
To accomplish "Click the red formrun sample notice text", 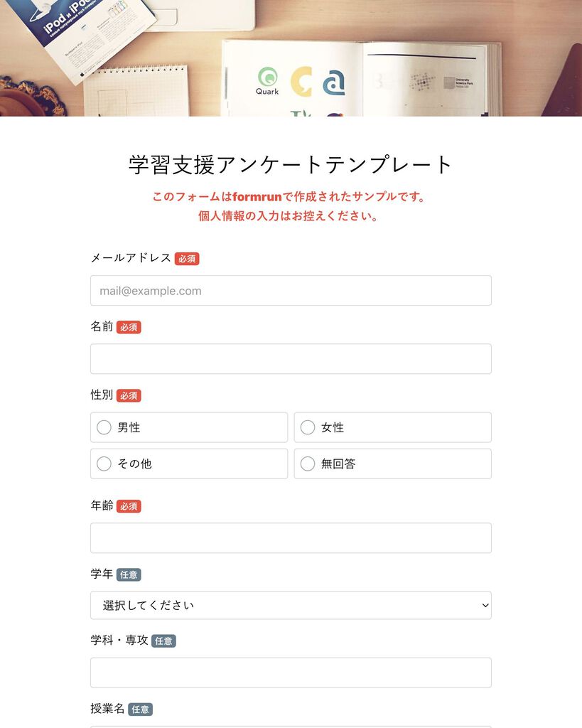I will coord(289,206).
